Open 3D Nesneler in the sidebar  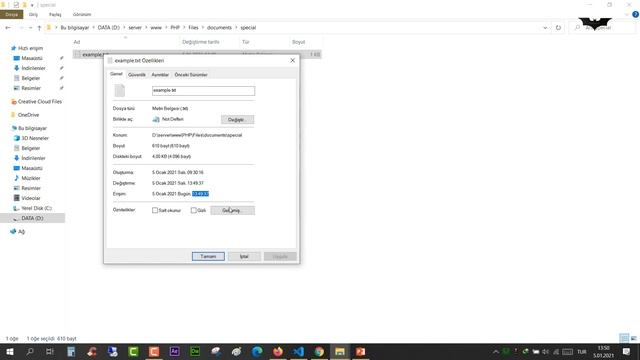[x=35, y=138]
